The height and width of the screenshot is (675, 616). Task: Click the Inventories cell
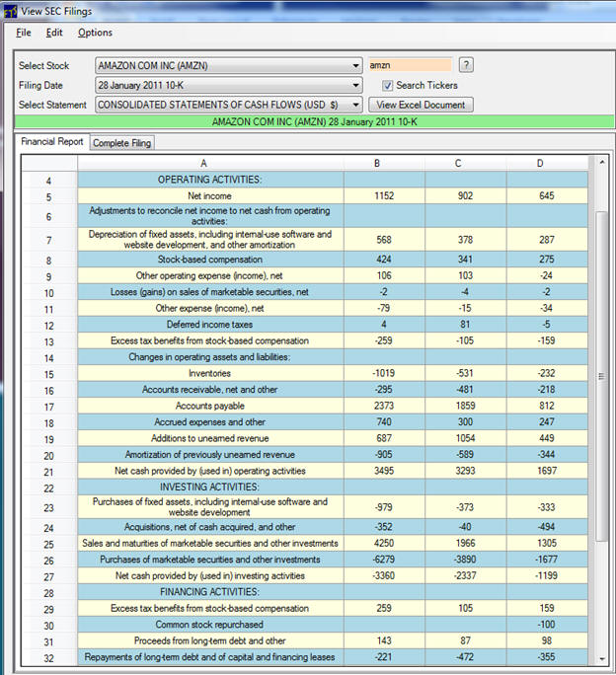click(x=210, y=373)
